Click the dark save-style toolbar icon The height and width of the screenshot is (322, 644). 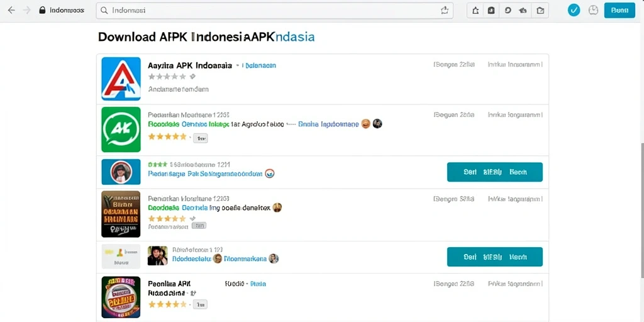coord(491,11)
